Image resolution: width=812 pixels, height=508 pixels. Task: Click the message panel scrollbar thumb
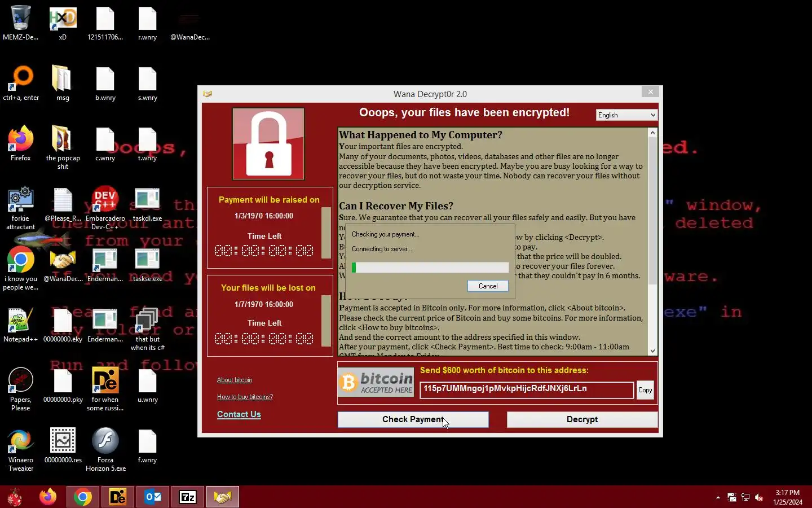click(x=652, y=211)
